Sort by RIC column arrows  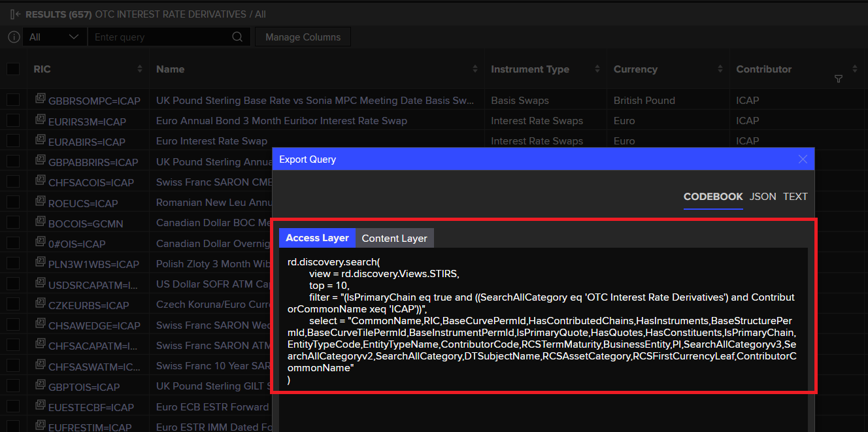140,69
